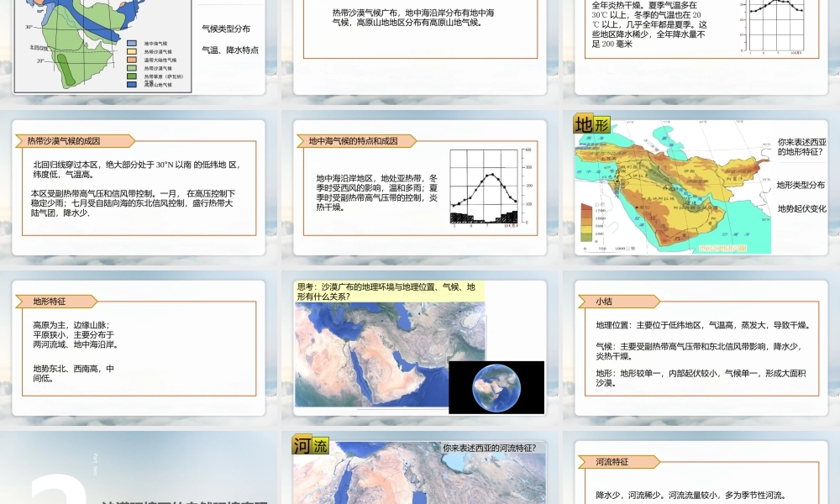Select the satellite image of the Arabian Peninsula
The height and width of the screenshot is (504, 840).
pyautogui.click(x=370, y=357)
